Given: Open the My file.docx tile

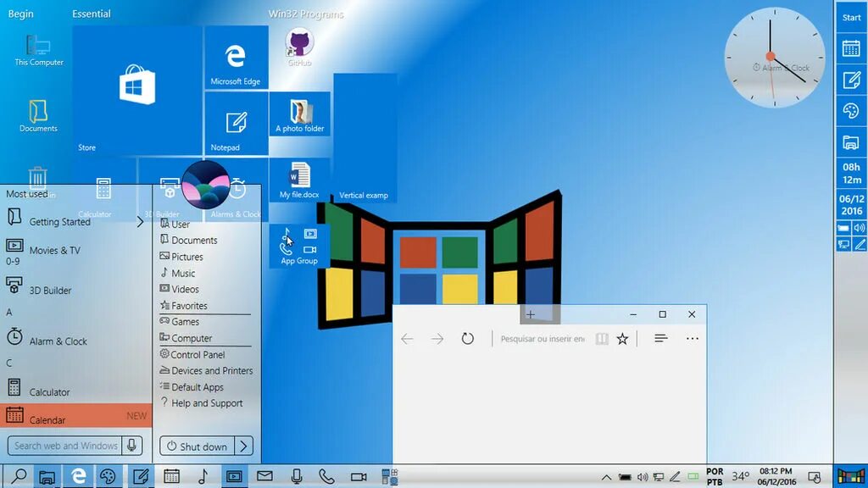Looking at the screenshot, I should point(299,180).
